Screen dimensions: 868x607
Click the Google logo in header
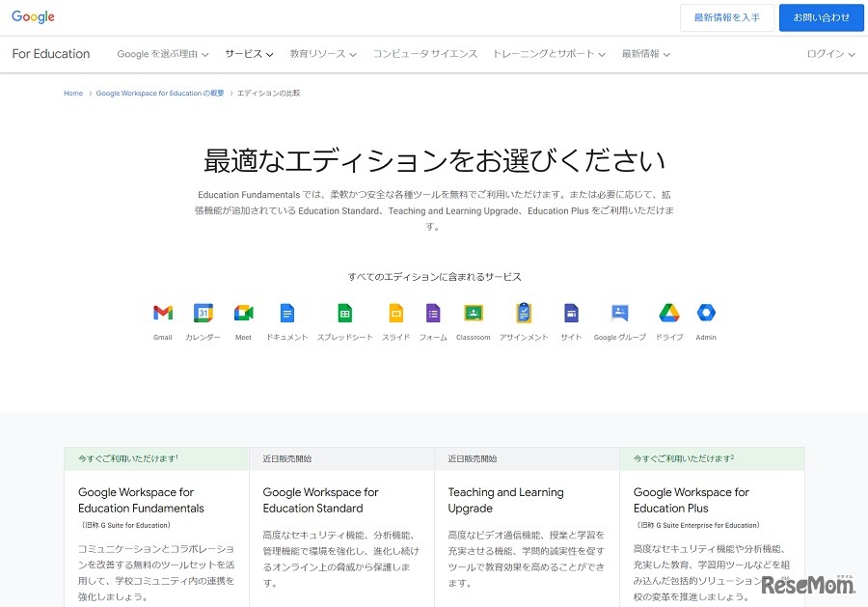[x=33, y=17]
